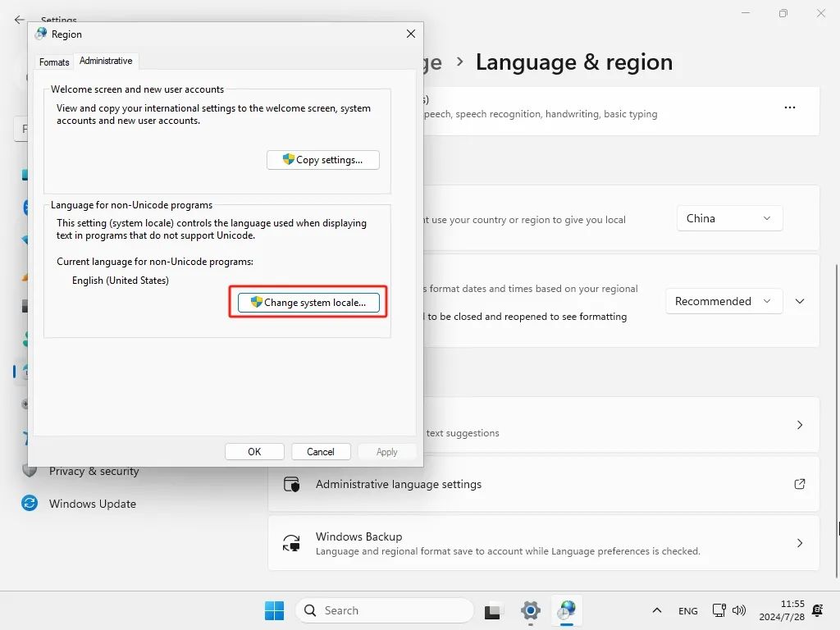The image size is (840, 630).
Task: Click the Windows Update sync icon
Action: tap(30, 503)
